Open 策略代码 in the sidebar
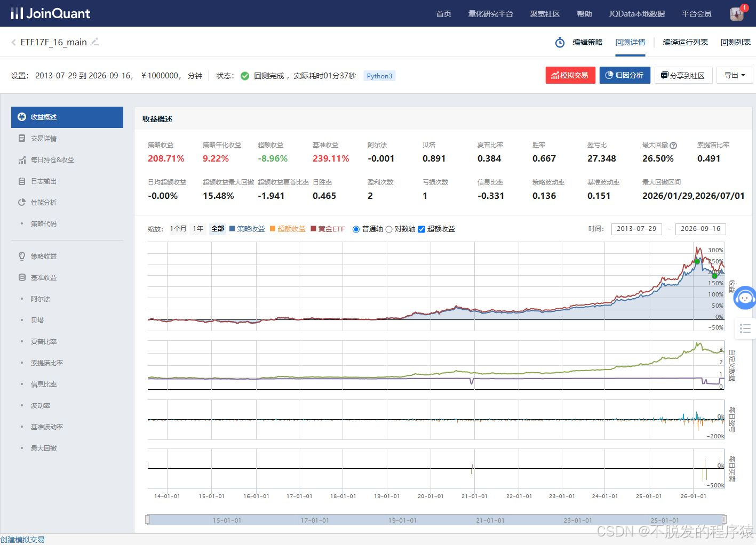The height and width of the screenshot is (545, 756). (44, 224)
